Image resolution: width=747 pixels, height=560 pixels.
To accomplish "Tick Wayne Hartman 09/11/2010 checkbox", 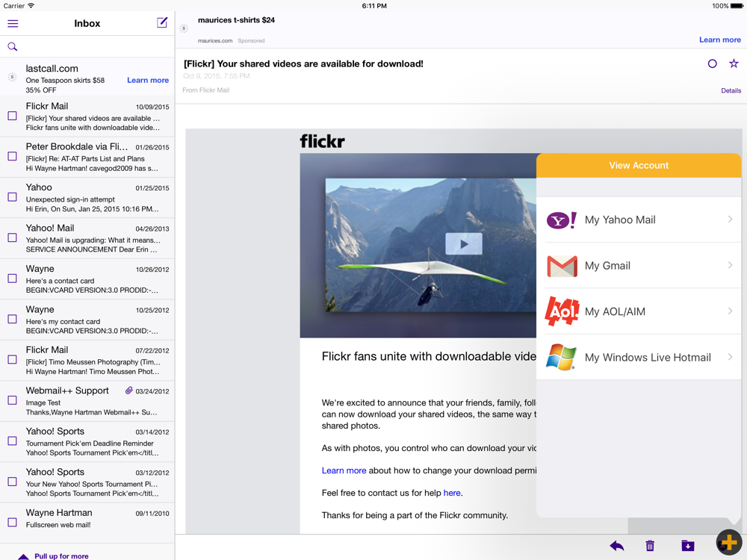I will [x=13, y=523].
